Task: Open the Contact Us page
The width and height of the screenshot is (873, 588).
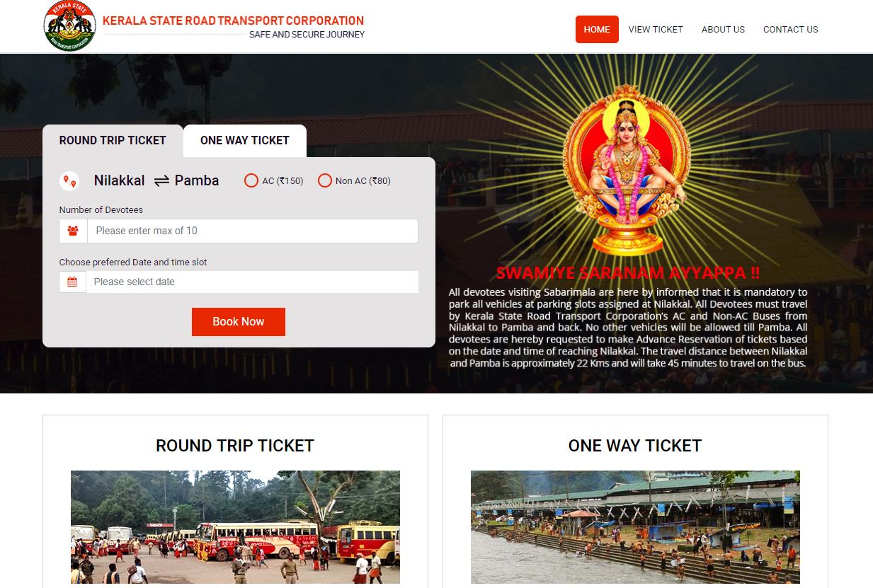Action: tap(790, 30)
